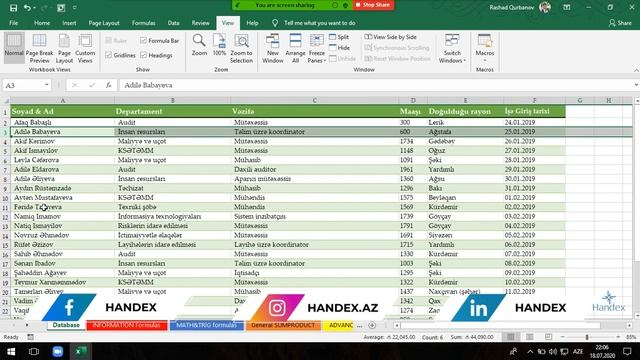Open a New Window

click(273, 48)
